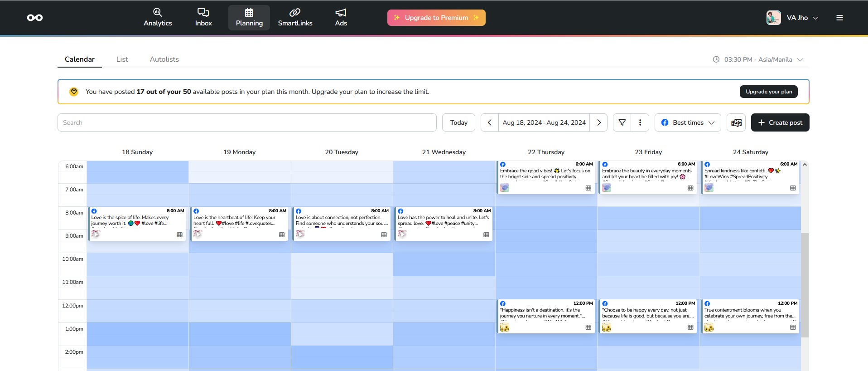The image size is (868, 371).
Task: Open the Planning section
Action: coord(249,18)
